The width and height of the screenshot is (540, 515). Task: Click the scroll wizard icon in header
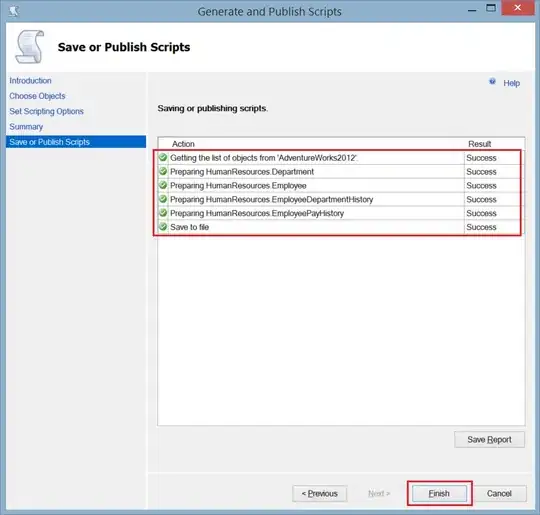point(30,47)
